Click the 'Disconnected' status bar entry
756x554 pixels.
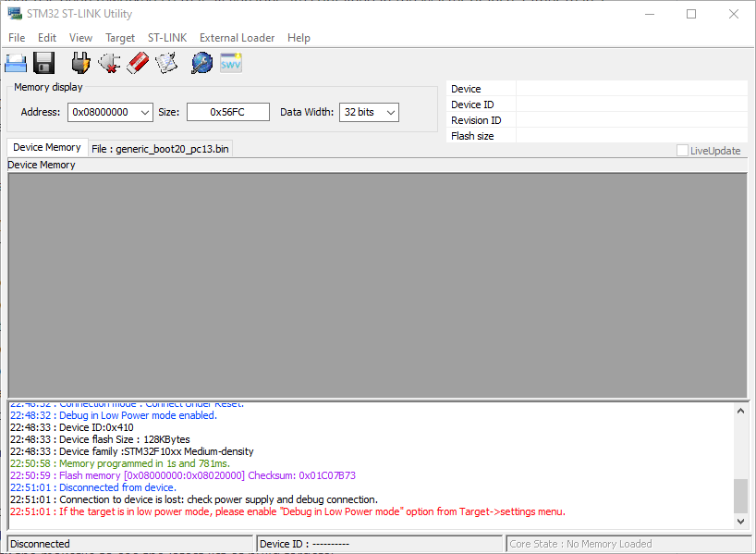pyautogui.click(x=130, y=544)
